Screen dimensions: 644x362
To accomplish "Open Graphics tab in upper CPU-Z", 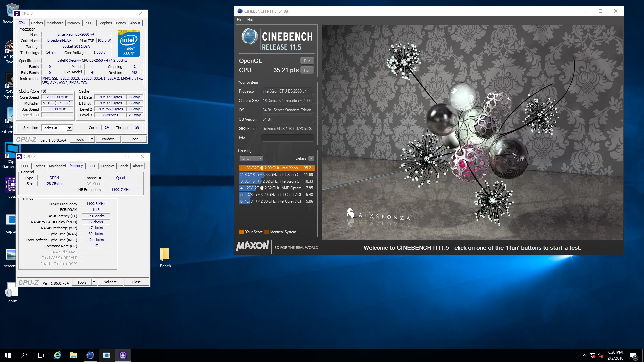I will tap(105, 23).
